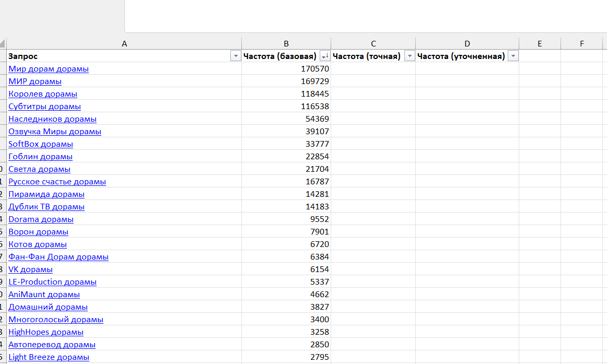Select the cell with value 2795
607x364 pixels.
click(x=286, y=357)
